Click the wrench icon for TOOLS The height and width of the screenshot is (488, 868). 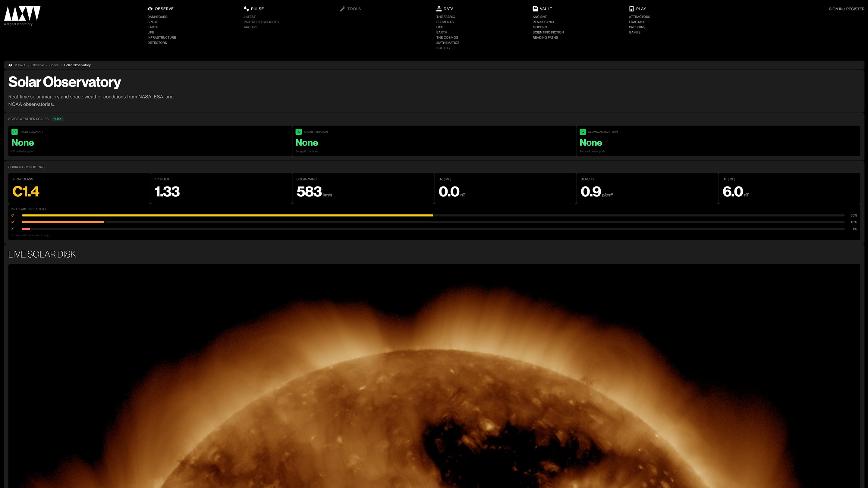pos(343,9)
